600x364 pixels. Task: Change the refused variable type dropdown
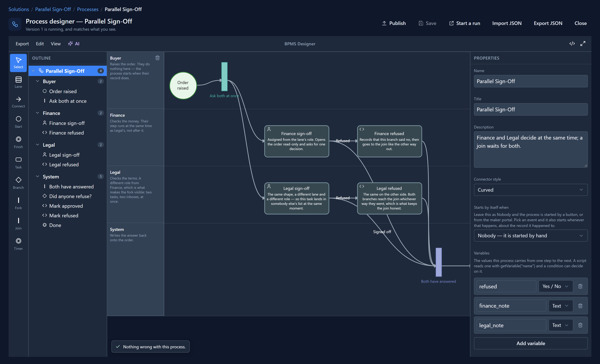[555, 286]
